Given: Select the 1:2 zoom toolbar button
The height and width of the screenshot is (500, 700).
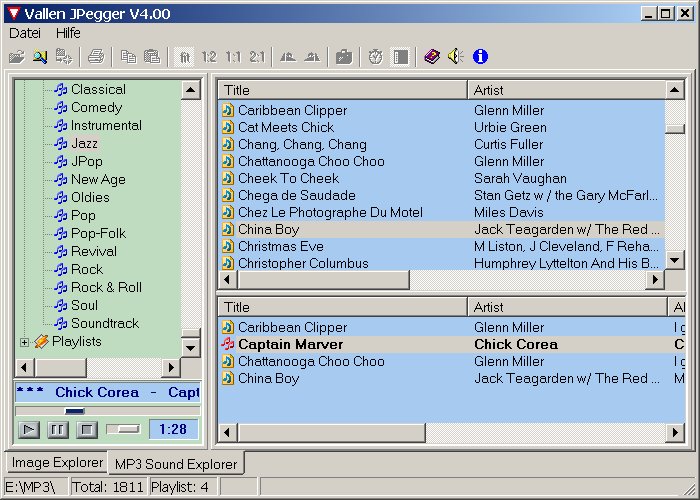Looking at the screenshot, I should (x=208, y=57).
